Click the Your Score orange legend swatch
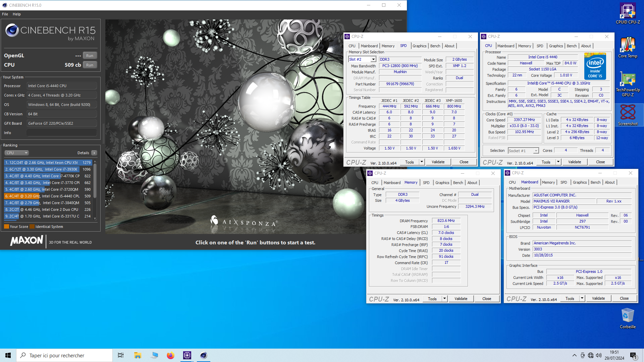 [6, 227]
